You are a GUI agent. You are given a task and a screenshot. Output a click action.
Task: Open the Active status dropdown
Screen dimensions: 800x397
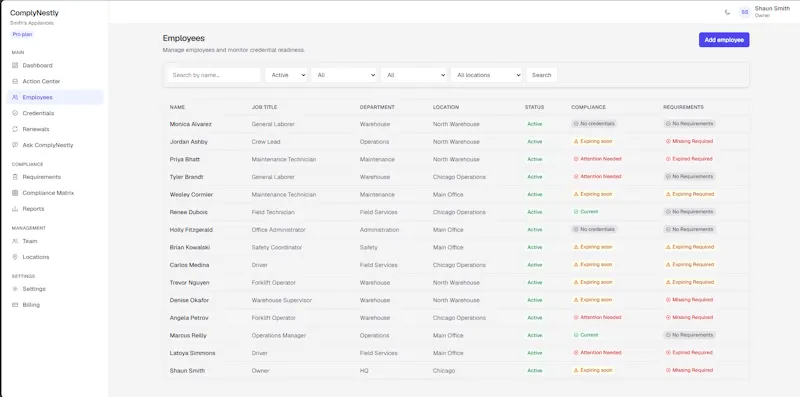pos(286,75)
